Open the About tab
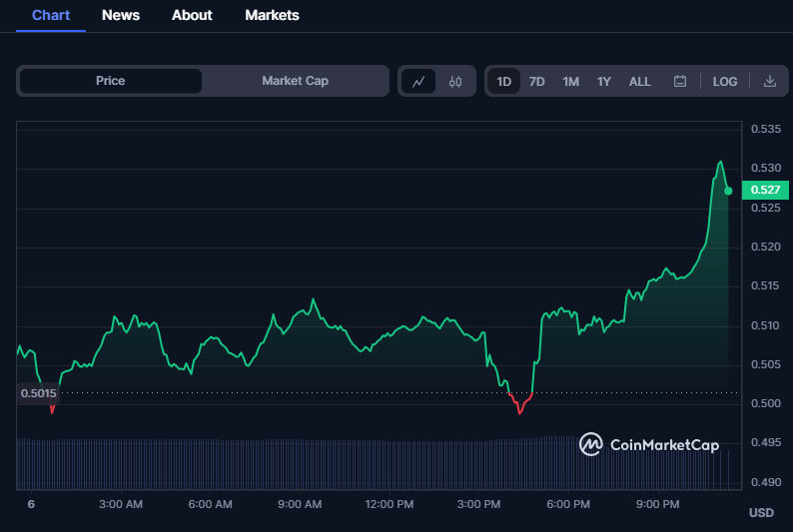This screenshot has width=793, height=532. click(192, 15)
